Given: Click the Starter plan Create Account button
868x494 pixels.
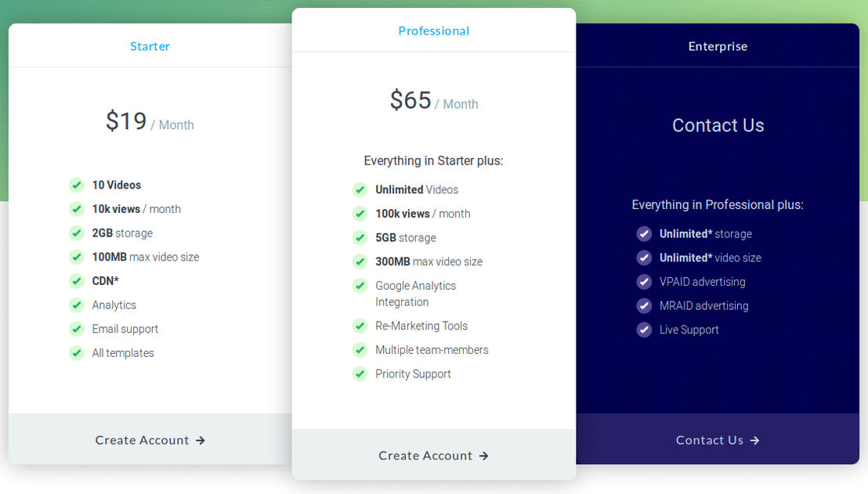Looking at the screenshot, I should 150,440.
